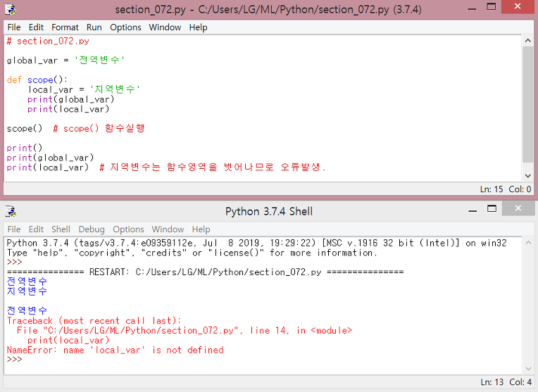Viewport: 538px width, 392px height.
Task: Click the 'Ln: 15 Col: 0' editor status
Action: 506,189
